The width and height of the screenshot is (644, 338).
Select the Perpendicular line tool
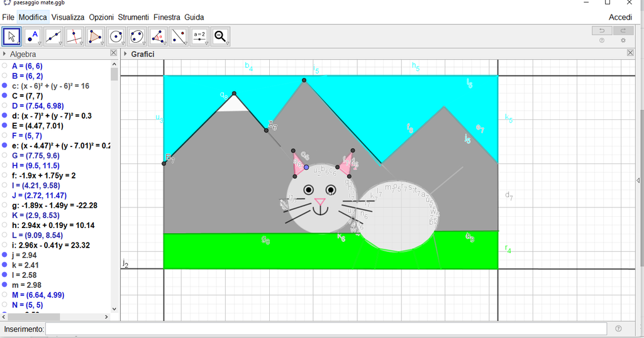pyautogui.click(x=74, y=36)
